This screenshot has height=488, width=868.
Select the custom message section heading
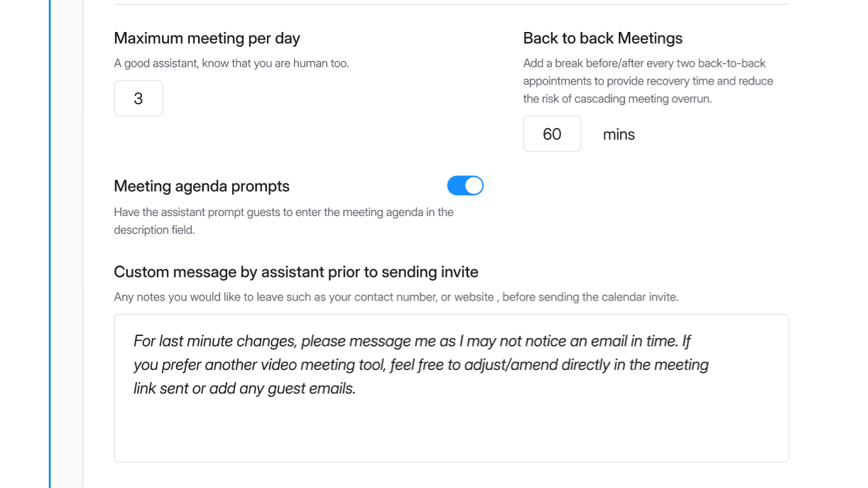coord(295,271)
